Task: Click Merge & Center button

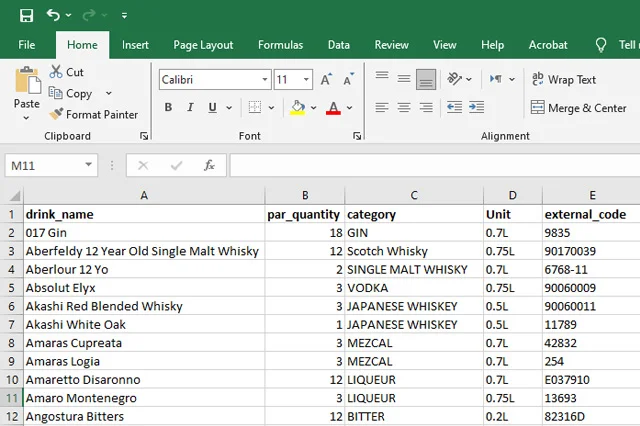Action: pyautogui.click(x=578, y=108)
